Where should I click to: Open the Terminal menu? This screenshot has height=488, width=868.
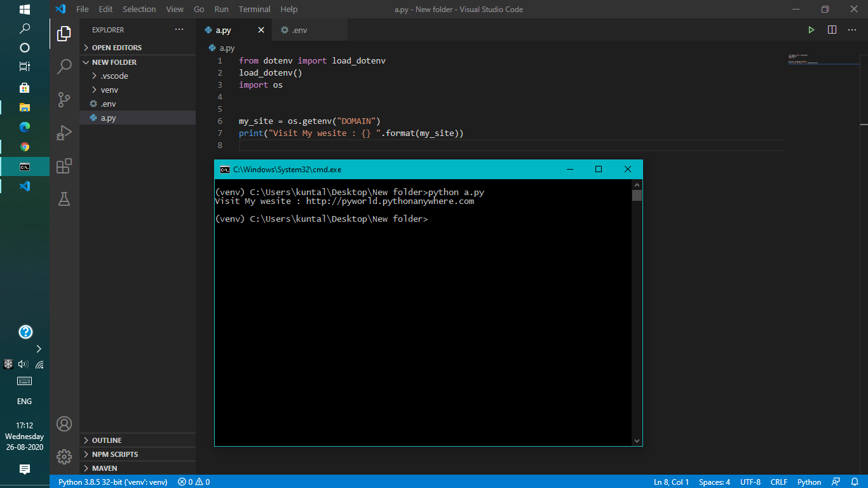point(254,9)
